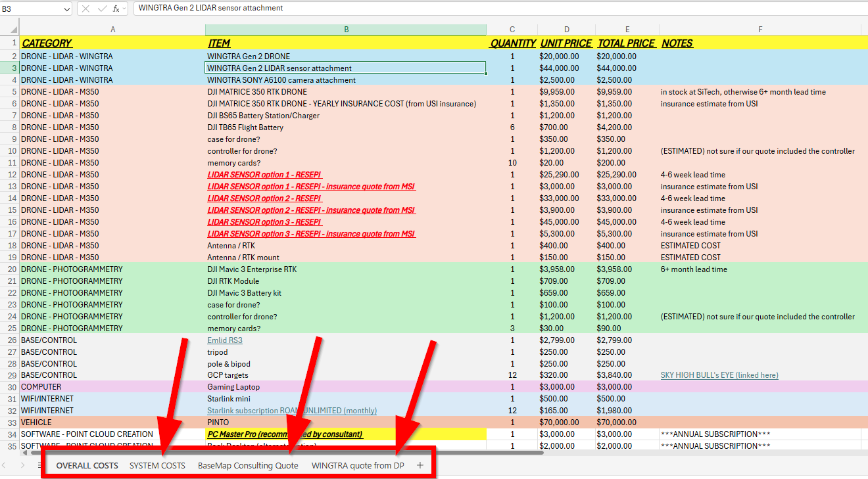
Task: Open LIDAR SENSOR option 3 - RESEPI link
Action: (264, 221)
